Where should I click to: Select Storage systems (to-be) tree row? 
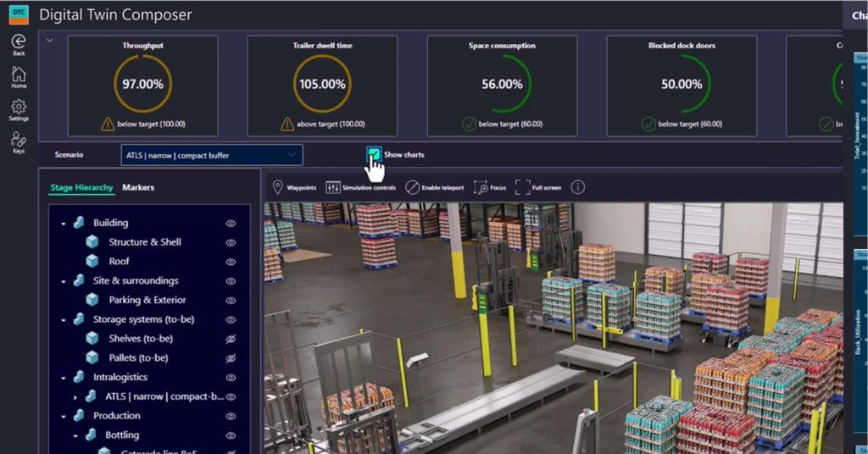pos(149,319)
